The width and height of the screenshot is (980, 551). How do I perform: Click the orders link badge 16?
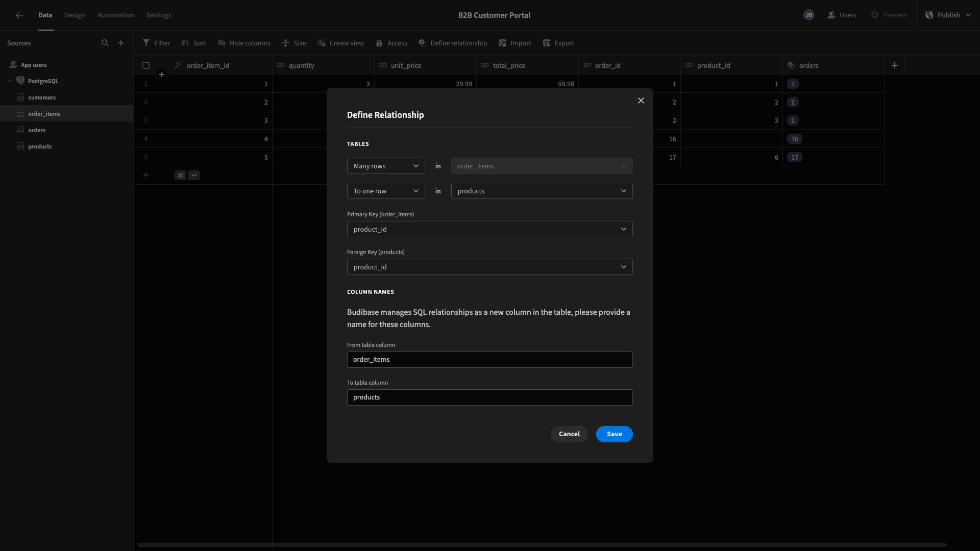tap(795, 139)
